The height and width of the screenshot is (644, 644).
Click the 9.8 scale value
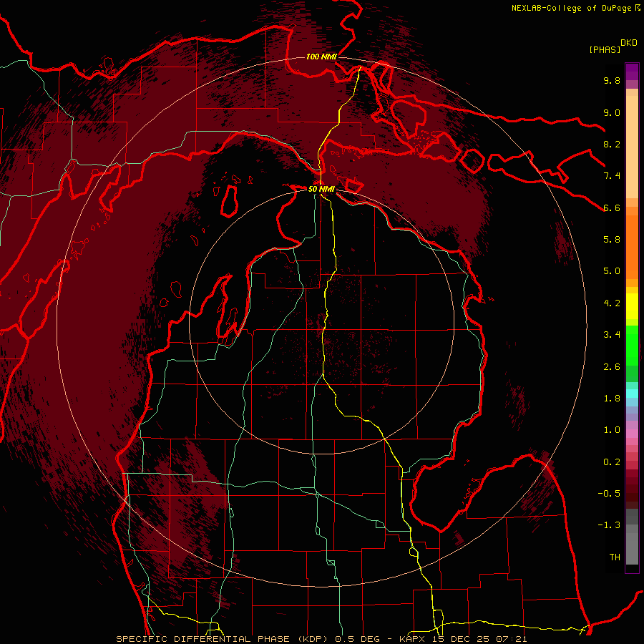tap(612, 80)
